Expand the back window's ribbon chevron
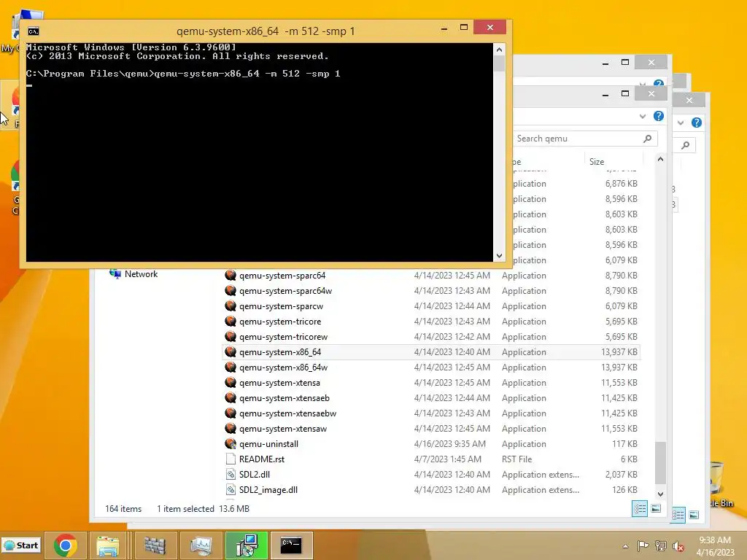747x560 pixels. point(681,122)
